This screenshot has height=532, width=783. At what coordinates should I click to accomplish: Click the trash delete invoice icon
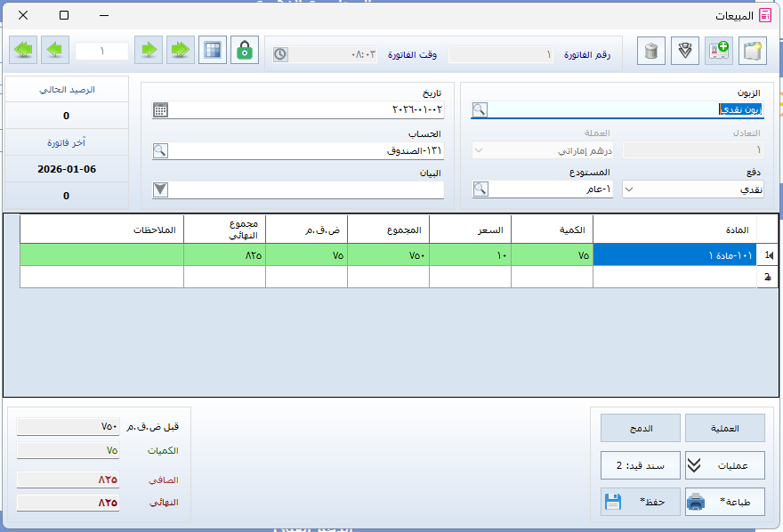click(652, 51)
